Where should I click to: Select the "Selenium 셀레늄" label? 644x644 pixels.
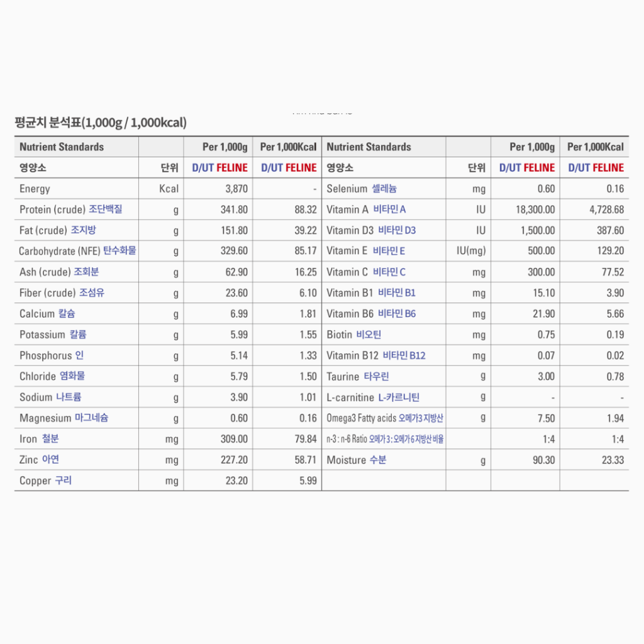(362, 189)
